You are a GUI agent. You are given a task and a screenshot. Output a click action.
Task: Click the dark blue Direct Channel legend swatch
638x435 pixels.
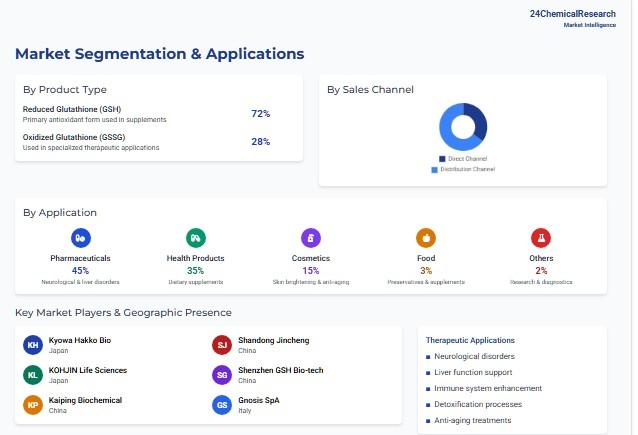point(442,159)
